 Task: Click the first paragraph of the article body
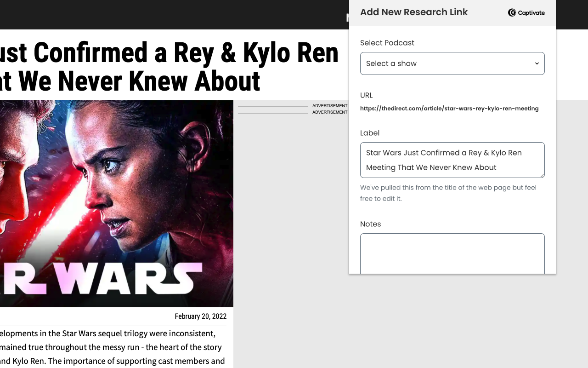pos(113,347)
